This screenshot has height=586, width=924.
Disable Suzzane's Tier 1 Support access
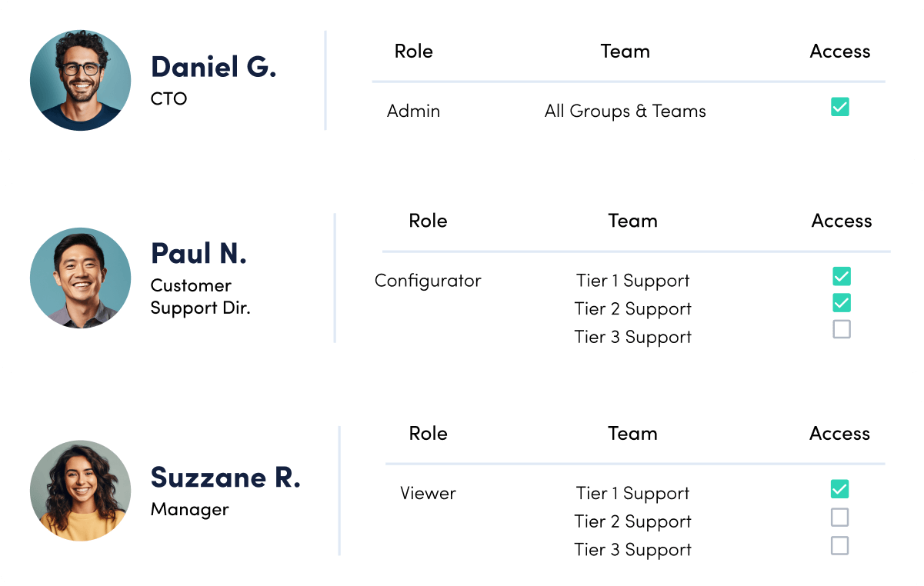[x=839, y=489]
